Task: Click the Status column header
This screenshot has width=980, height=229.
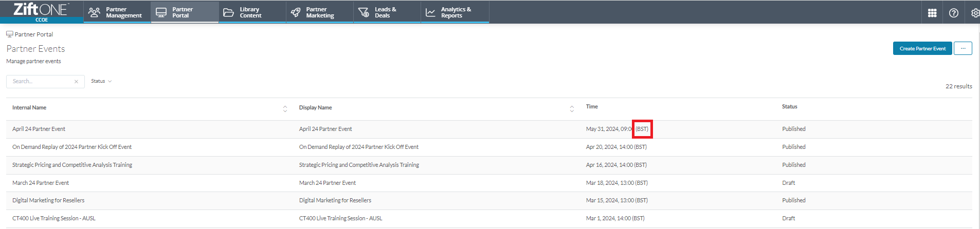Action: (x=789, y=106)
